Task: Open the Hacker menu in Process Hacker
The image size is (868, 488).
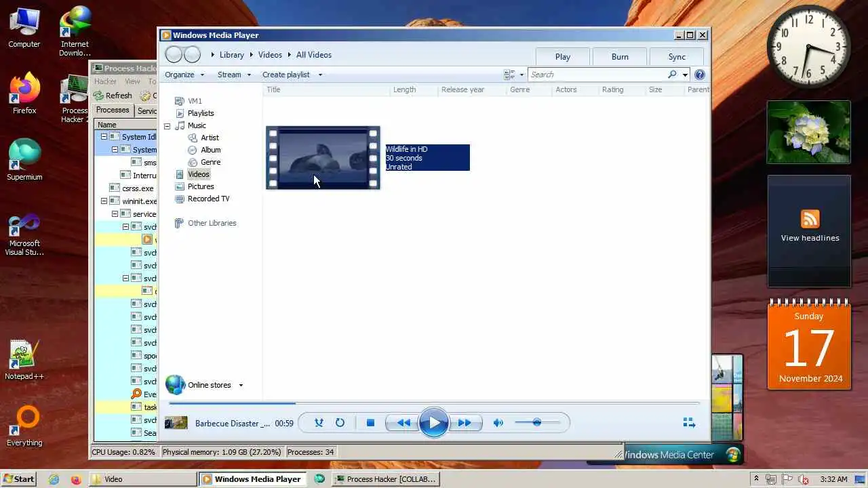Action: [105, 81]
